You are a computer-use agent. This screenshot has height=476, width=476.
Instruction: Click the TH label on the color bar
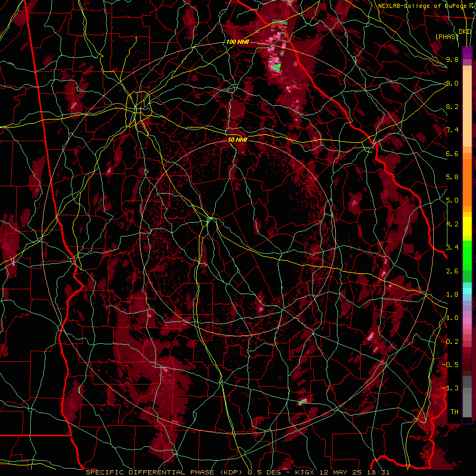tap(454, 412)
